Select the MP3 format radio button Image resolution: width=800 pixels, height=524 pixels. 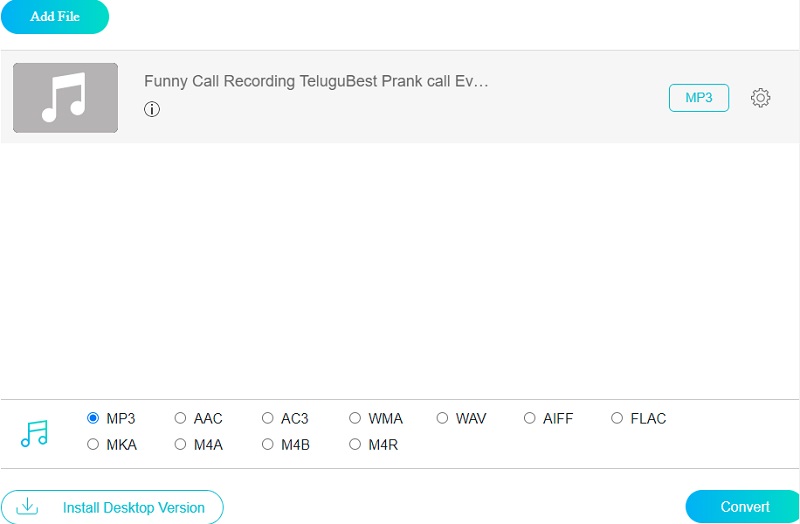(93, 419)
